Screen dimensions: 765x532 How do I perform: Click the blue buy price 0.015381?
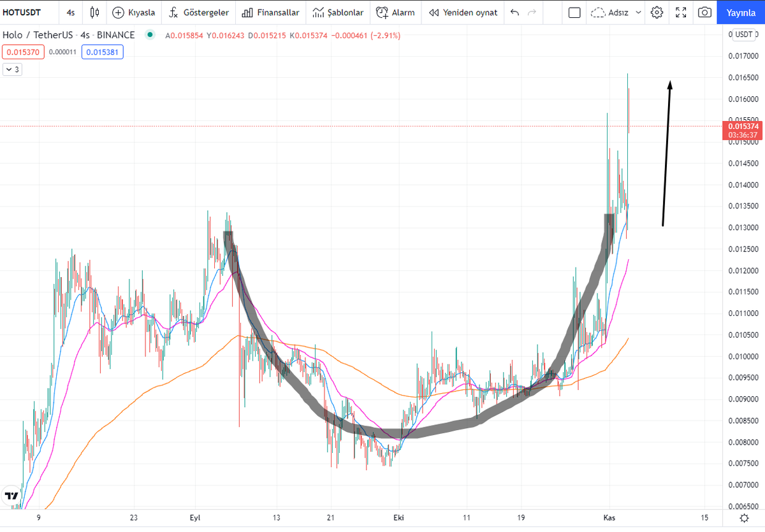point(102,52)
